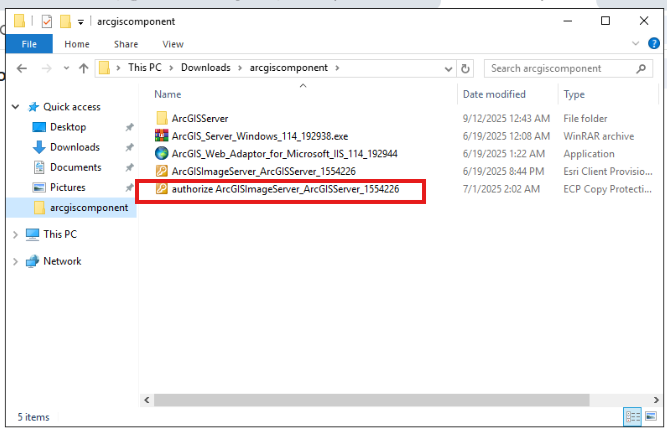
Task: Click the 6/19/2025 8:44 PM date cell
Action: point(503,171)
